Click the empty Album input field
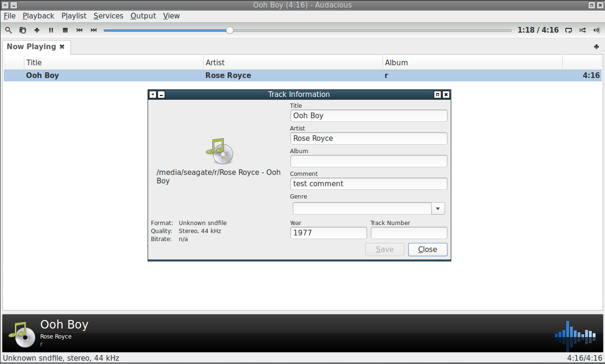 pos(368,161)
